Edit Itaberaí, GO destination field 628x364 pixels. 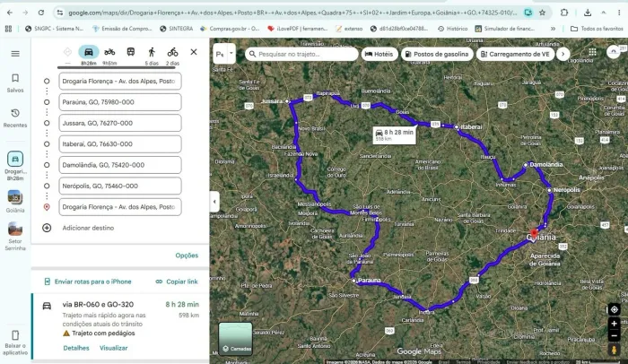click(x=119, y=144)
